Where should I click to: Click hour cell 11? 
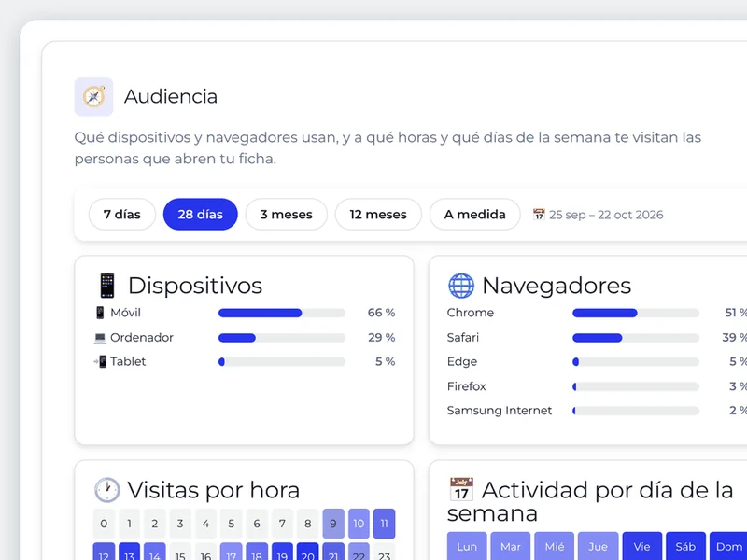click(x=384, y=524)
